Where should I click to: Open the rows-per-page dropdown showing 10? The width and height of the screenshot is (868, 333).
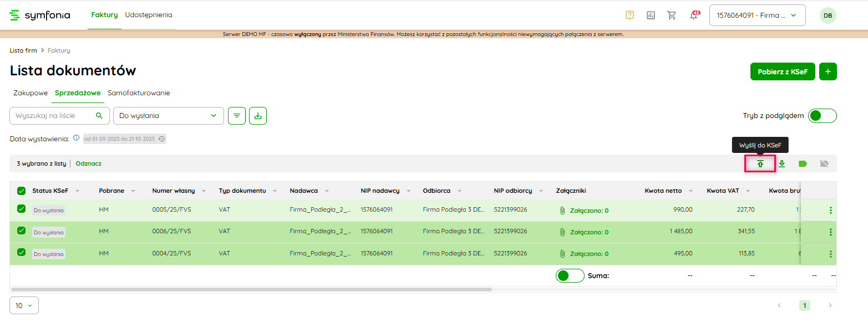[24, 305]
